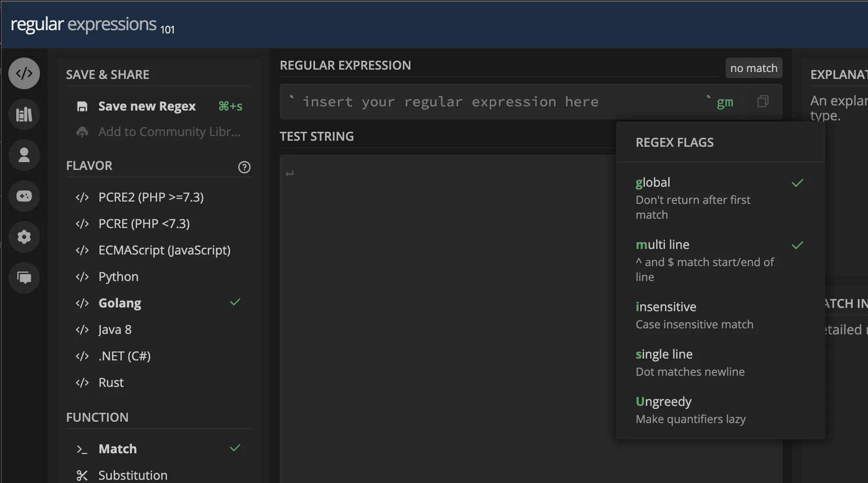This screenshot has width=868, height=483.
Task: Open the regex editor sidebar icon
Action: click(24, 73)
